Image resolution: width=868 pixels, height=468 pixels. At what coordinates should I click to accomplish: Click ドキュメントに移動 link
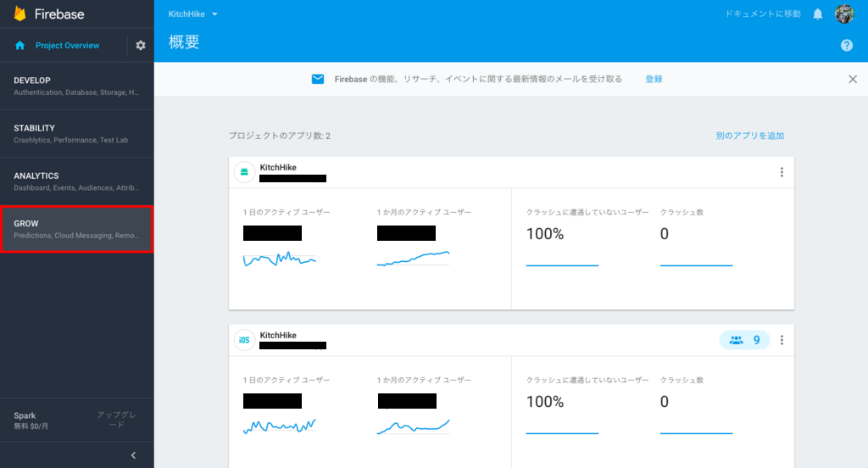763,14
